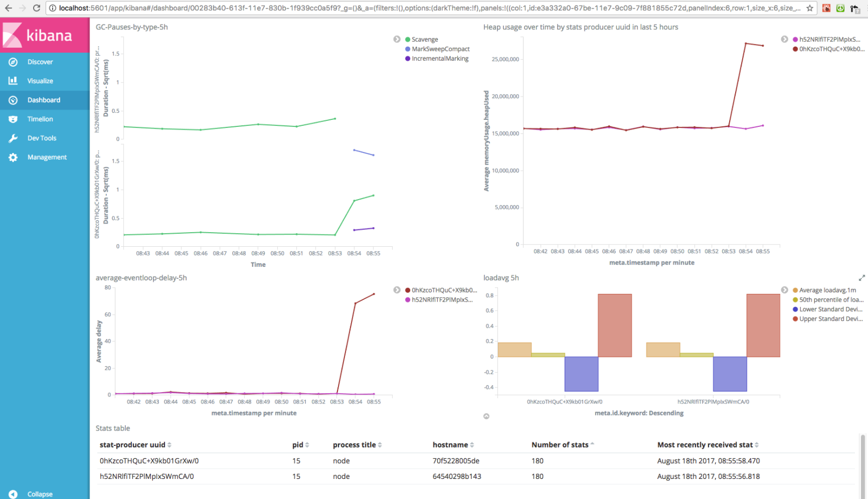Toggle legend of average-eventloop-delay-5h chart

click(397, 290)
